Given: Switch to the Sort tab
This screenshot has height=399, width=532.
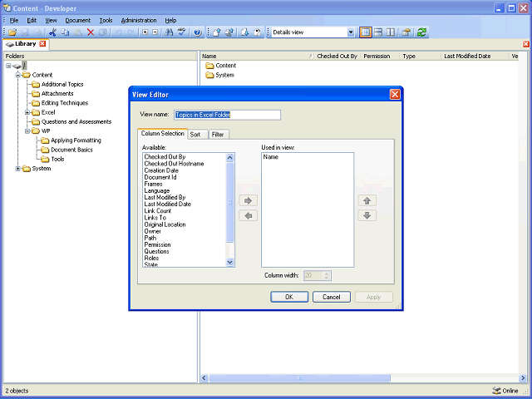Looking at the screenshot, I should click(198, 135).
